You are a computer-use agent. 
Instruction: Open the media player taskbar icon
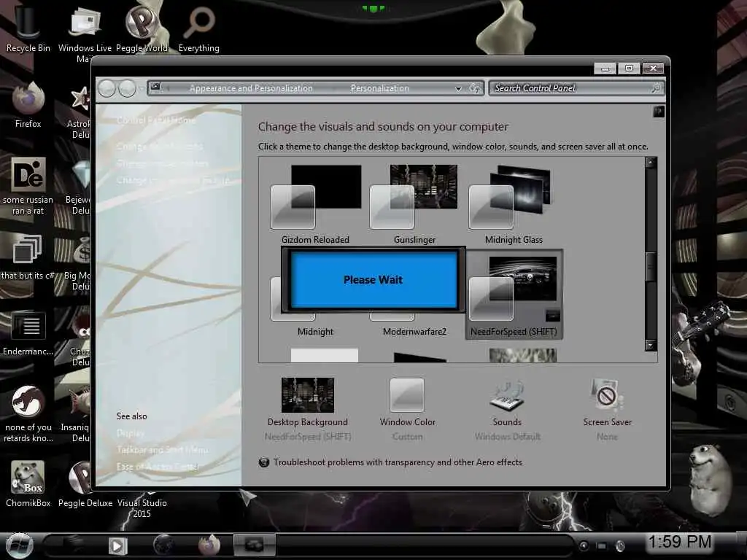[x=117, y=545]
